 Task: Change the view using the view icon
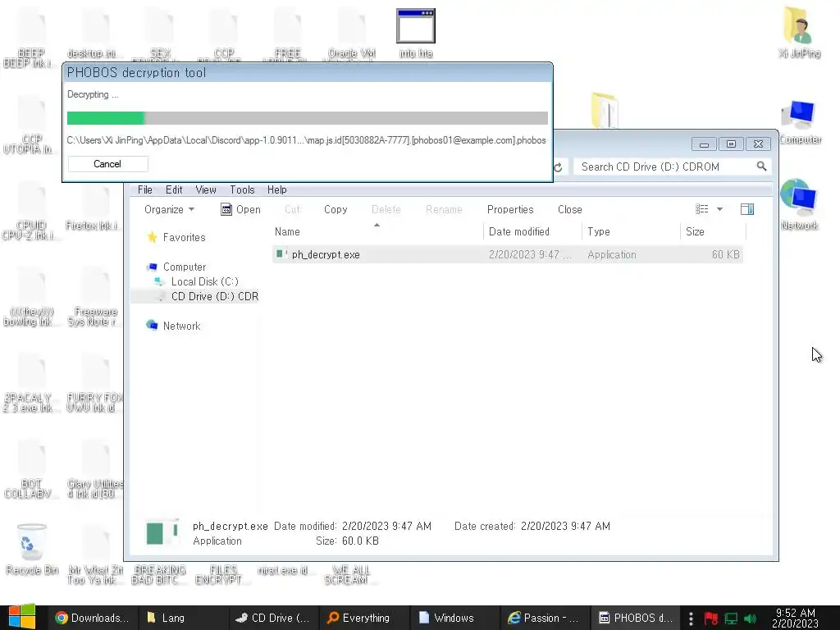point(702,209)
